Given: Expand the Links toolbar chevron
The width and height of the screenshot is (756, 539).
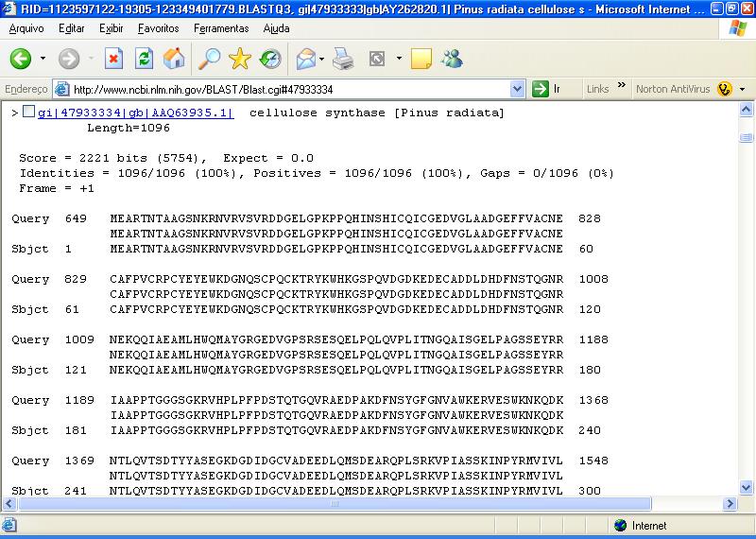Looking at the screenshot, I should click(622, 85).
